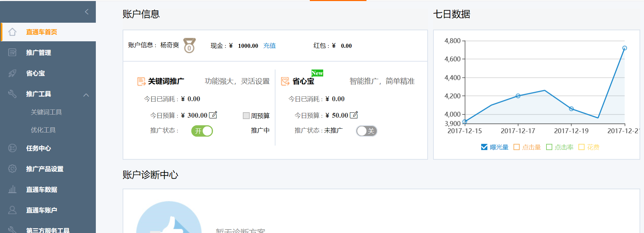The width and height of the screenshot is (644, 233).
Task: Click the 1000.00 cash balance value
Action: [248, 46]
